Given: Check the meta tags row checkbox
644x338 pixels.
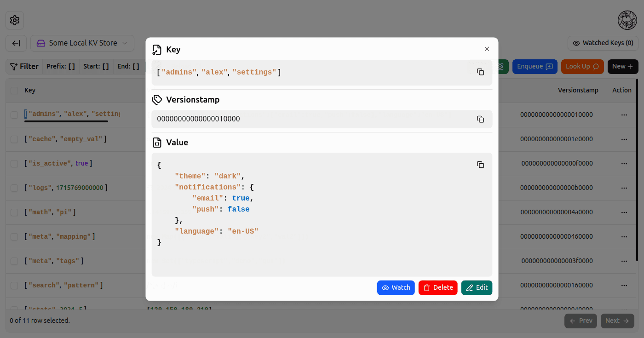Looking at the screenshot, I should (14, 261).
